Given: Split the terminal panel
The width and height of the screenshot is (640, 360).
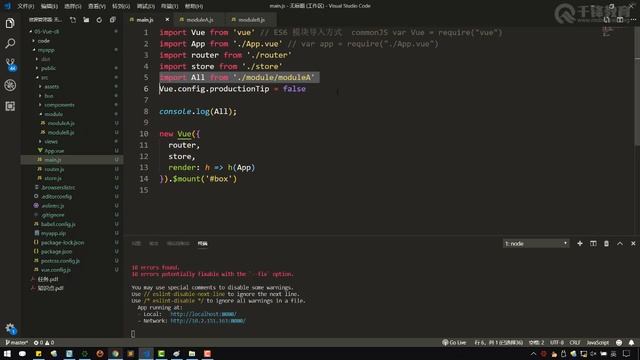Looking at the screenshot, I should [x=593, y=244].
